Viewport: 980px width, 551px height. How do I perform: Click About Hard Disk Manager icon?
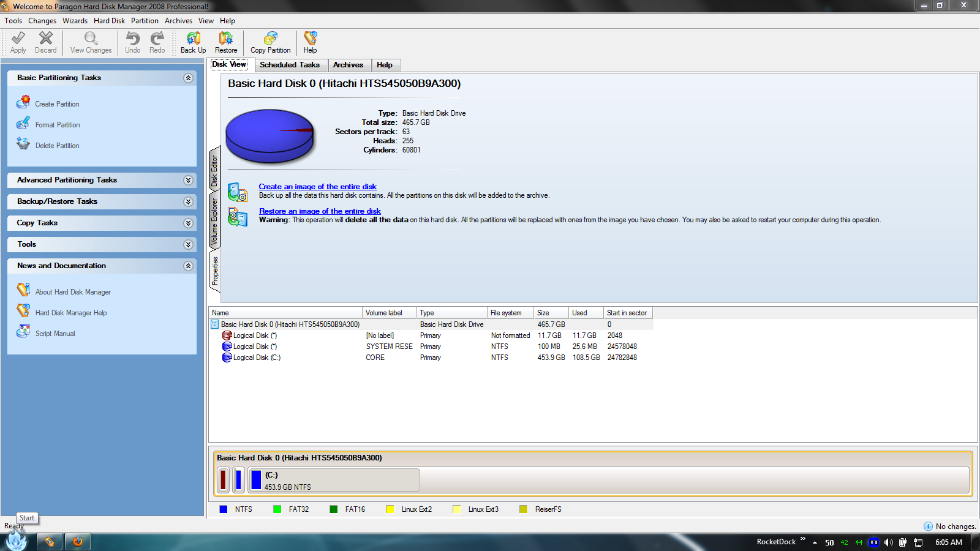23,290
